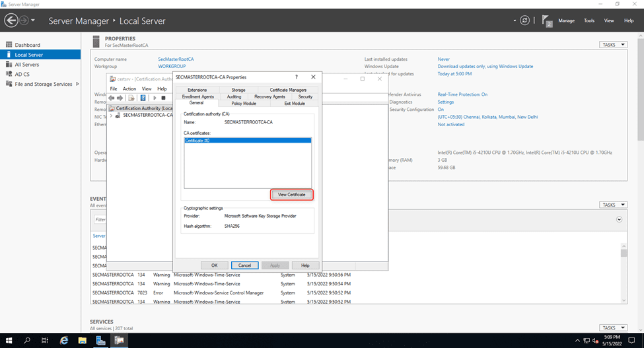Click View Certificate button
The width and height of the screenshot is (644, 348).
click(x=291, y=195)
